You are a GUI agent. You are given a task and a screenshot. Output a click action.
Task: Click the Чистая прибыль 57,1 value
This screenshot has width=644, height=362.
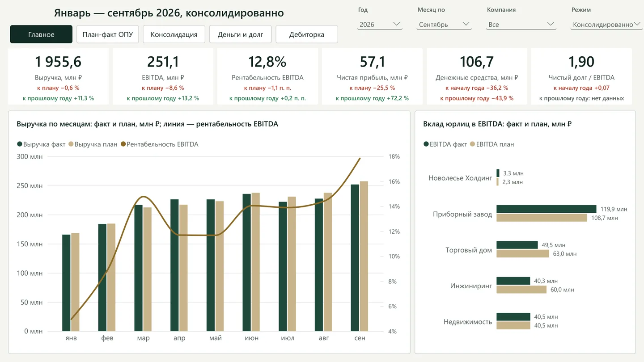click(372, 62)
